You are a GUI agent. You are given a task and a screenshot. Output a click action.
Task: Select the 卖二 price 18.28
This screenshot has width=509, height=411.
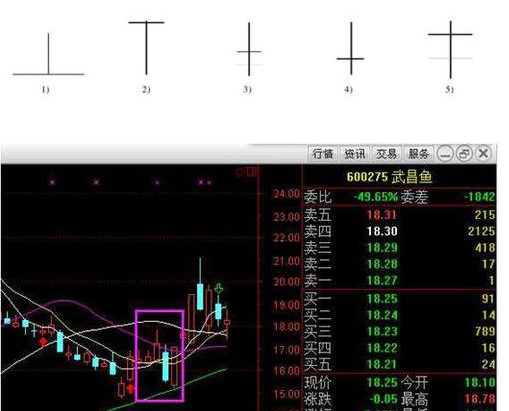(x=382, y=264)
